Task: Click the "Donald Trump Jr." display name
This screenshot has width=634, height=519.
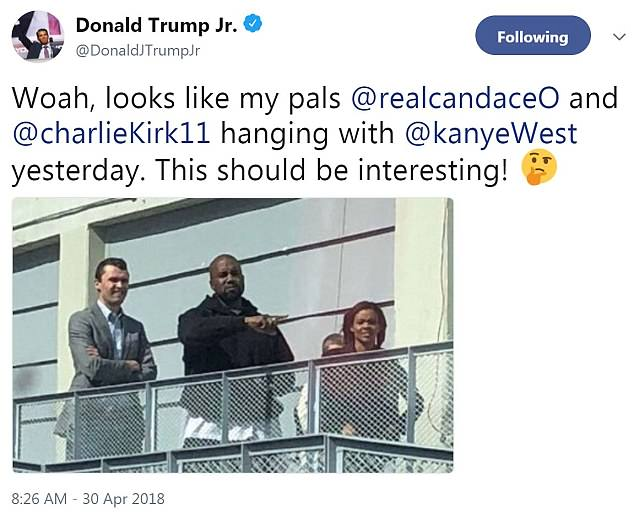Action: [156, 26]
